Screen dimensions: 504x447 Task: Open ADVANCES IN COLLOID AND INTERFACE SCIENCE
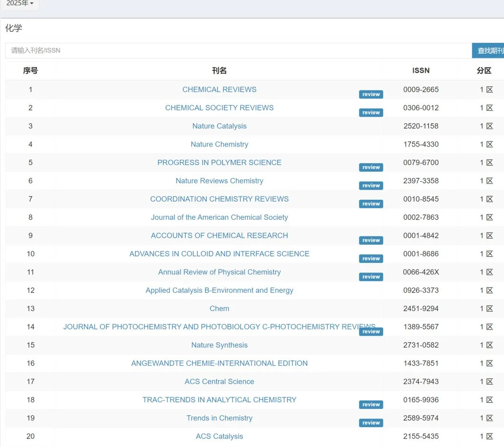(219, 254)
